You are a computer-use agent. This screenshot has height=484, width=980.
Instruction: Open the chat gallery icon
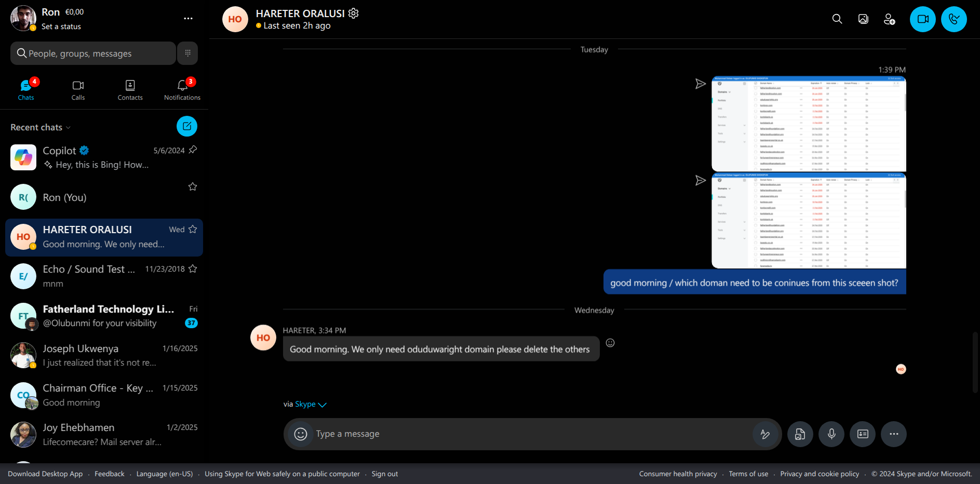(863, 19)
